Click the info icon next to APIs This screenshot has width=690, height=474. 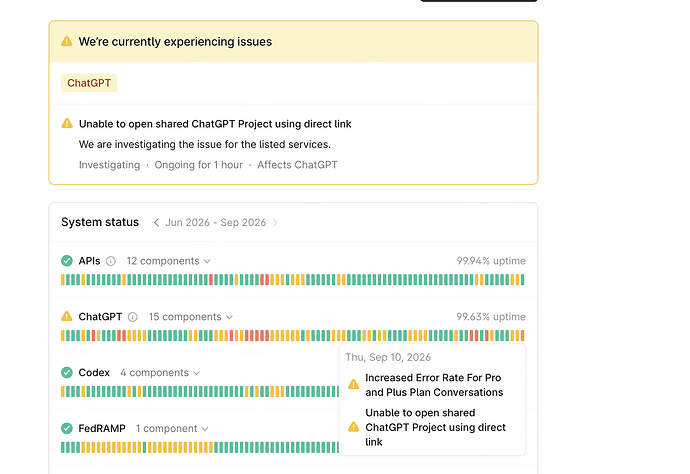(111, 261)
